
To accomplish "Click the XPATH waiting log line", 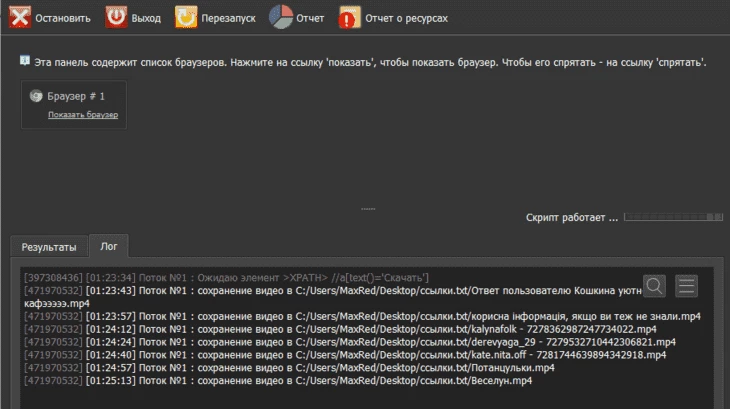I will click(226, 278).
